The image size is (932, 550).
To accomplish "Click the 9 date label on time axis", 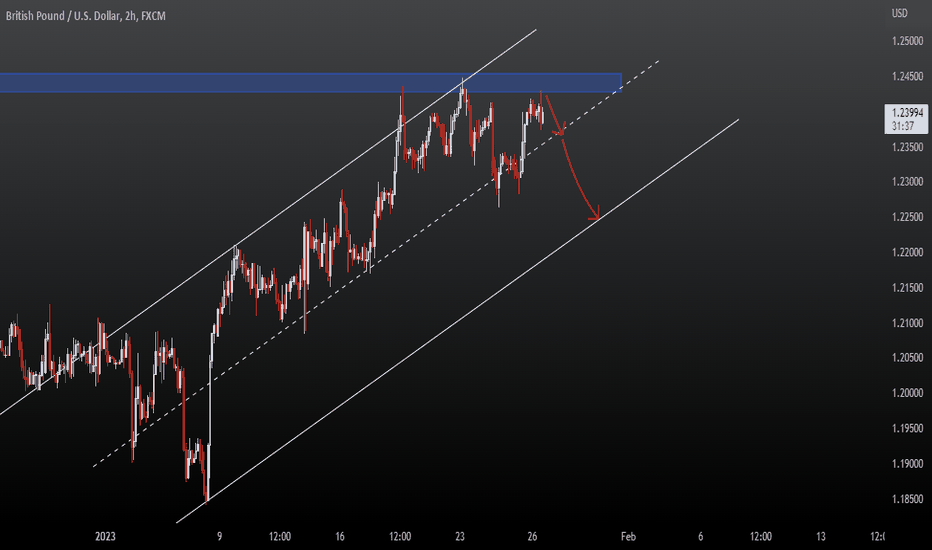I will pyautogui.click(x=219, y=536).
